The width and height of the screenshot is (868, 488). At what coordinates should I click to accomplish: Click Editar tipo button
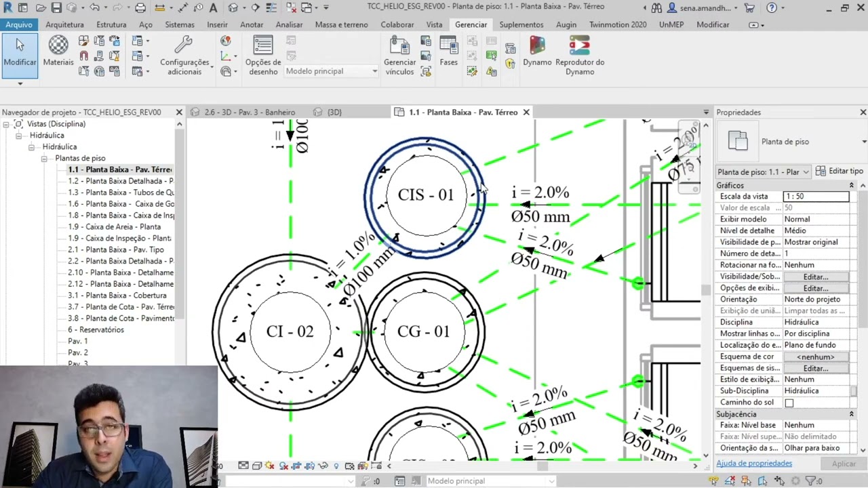(x=840, y=171)
